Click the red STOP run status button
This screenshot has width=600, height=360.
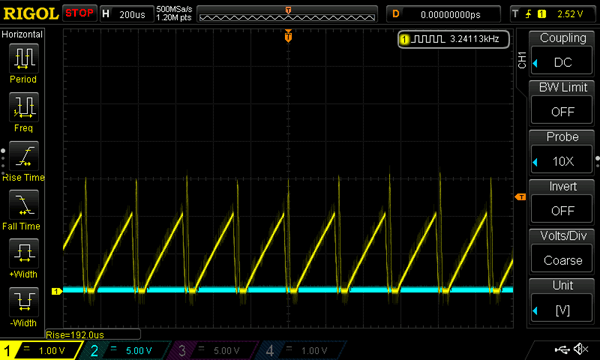(x=79, y=13)
